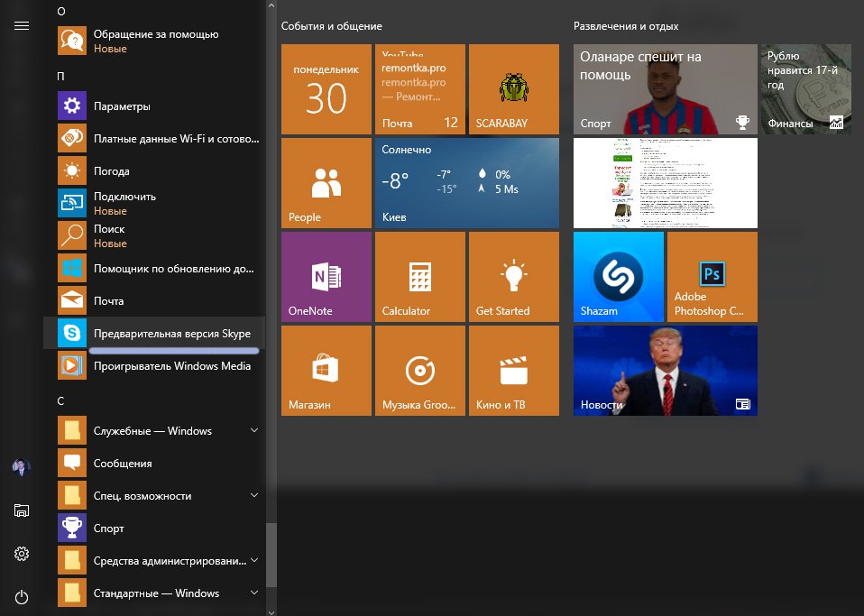Expand Стандартные — Windows folder
The width and height of the screenshot is (864, 616).
154,593
